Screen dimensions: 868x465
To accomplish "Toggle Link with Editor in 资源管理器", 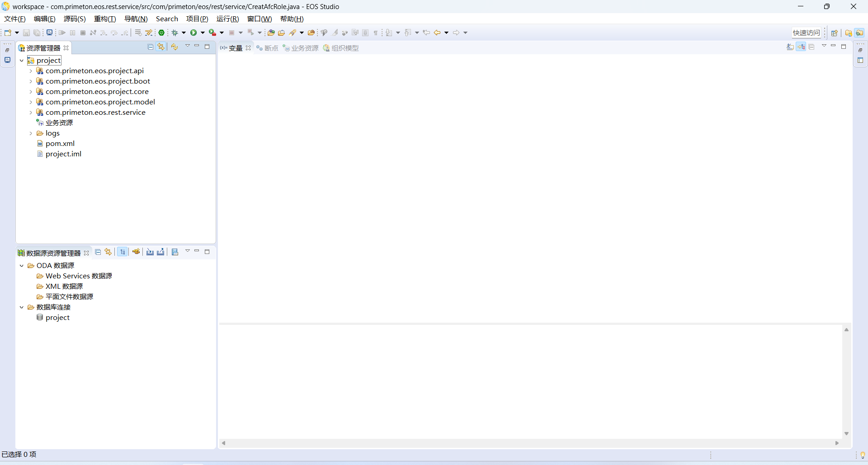I will (161, 47).
